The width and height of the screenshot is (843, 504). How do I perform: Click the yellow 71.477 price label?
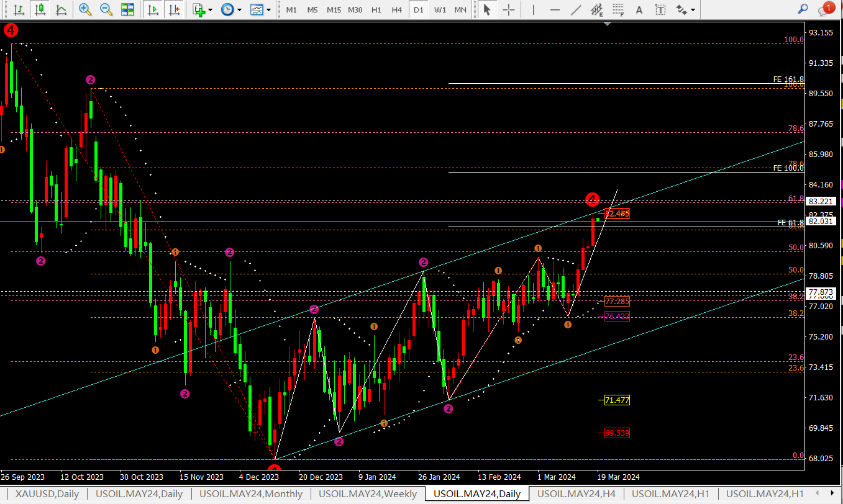tap(617, 400)
